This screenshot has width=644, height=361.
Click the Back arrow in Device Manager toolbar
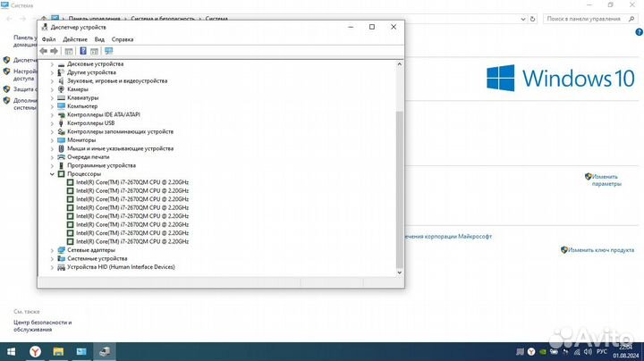click(x=44, y=51)
